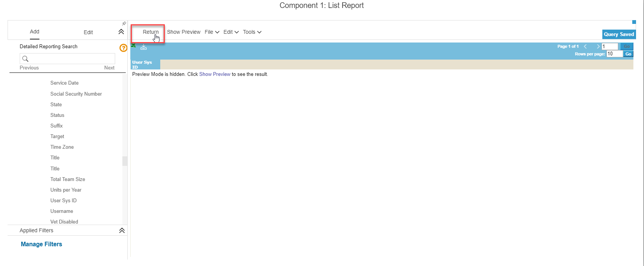This screenshot has height=266, width=644.
Task: Click the magnifier icon in the search box
Action: pyautogui.click(x=25, y=58)
